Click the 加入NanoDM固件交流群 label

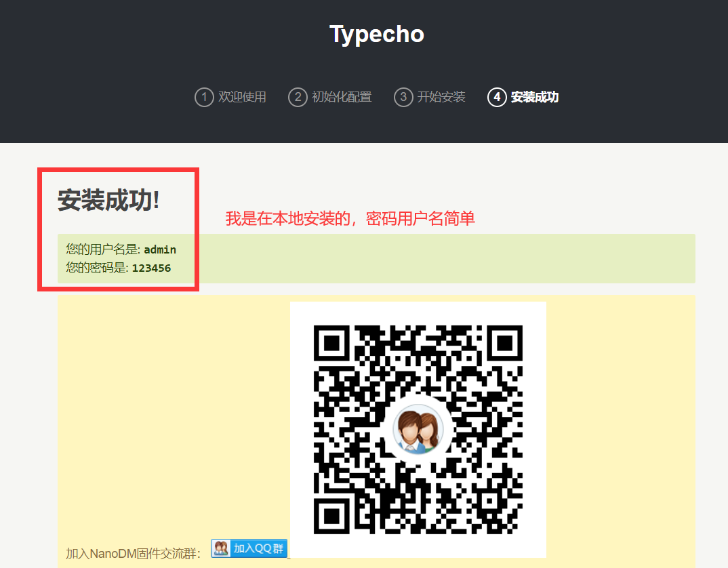(134, 554)
